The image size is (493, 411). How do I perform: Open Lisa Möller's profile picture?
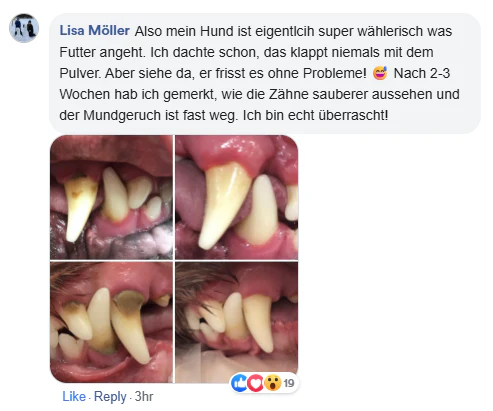[x=24, y=28]
